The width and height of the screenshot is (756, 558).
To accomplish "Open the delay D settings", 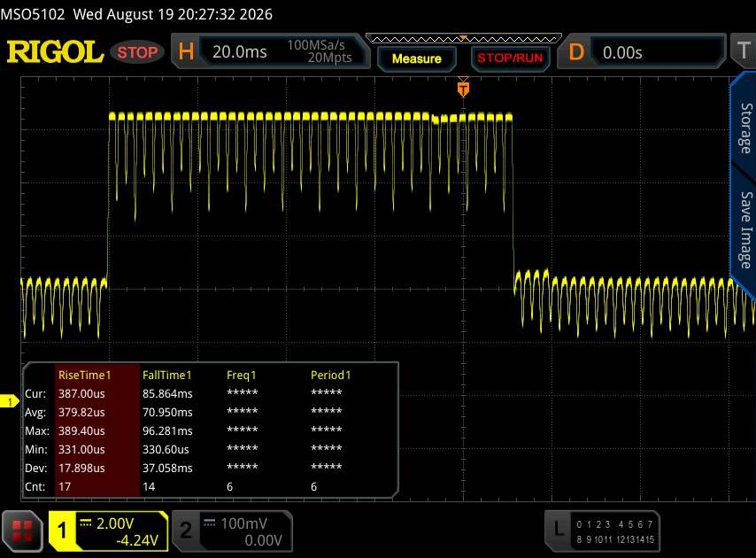I will [x=576, y=51].
